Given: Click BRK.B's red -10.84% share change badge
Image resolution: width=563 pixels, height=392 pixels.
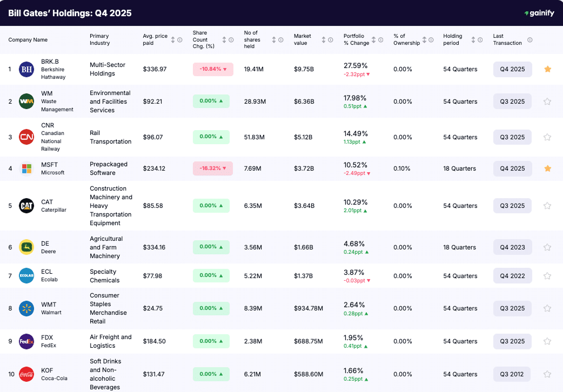Looking at the screenshot, I should [213, 69].
